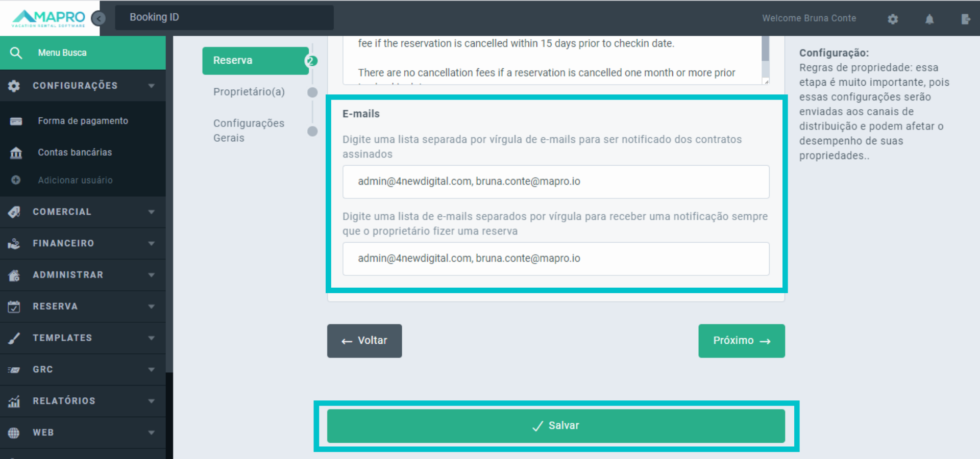Click the plus icon beside Adicionar usuário
This screenshot has height=459, width=980.
click(x=16, y=180)
